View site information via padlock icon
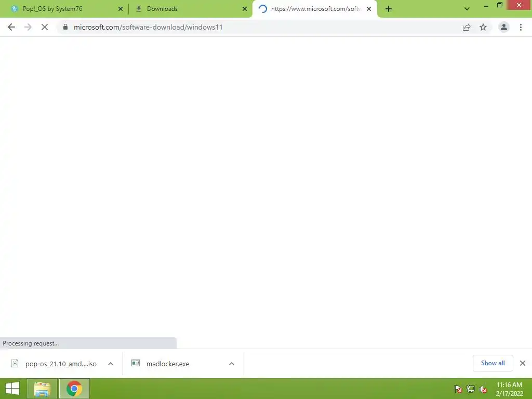 point(65,27)
